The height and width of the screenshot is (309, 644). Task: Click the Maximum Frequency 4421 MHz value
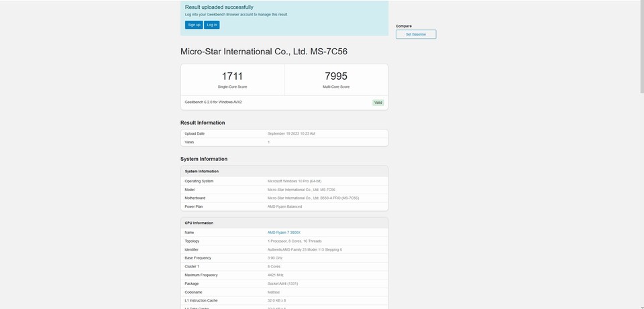click(x=276, y=275)
